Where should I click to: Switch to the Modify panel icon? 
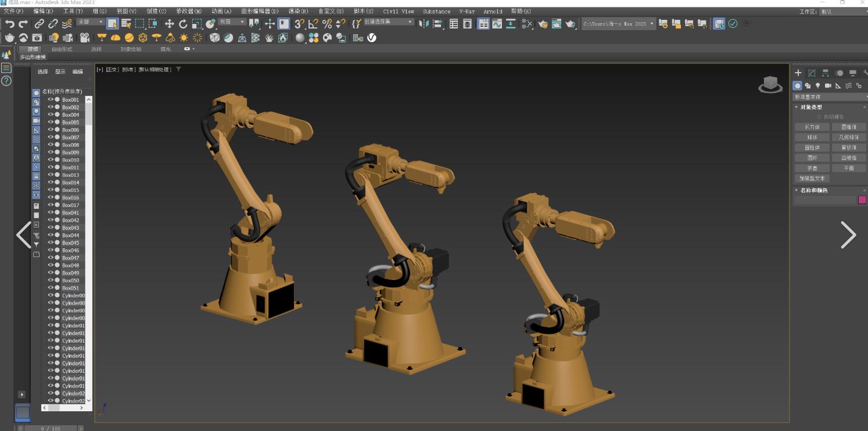point(812,73)
